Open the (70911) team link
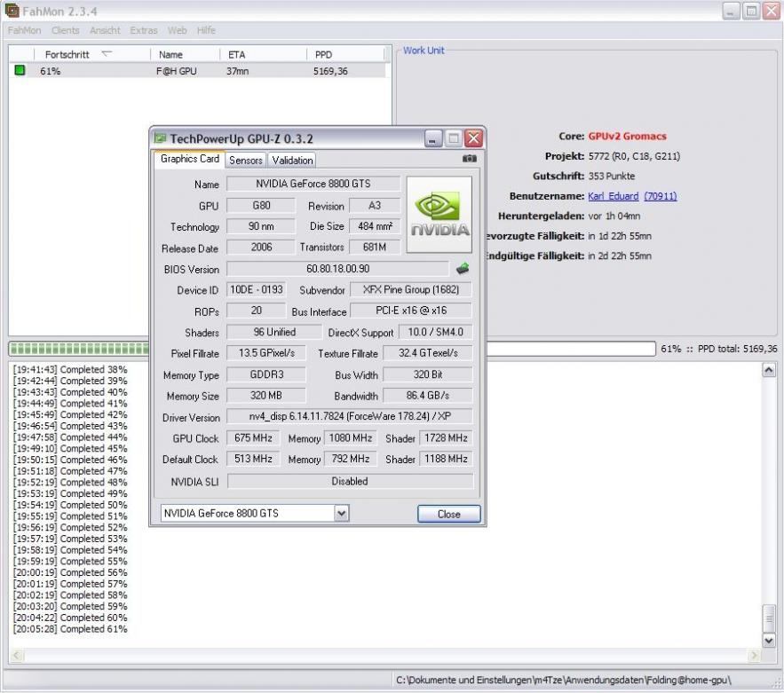The image size is (784, 693). [x=660, y=196]
